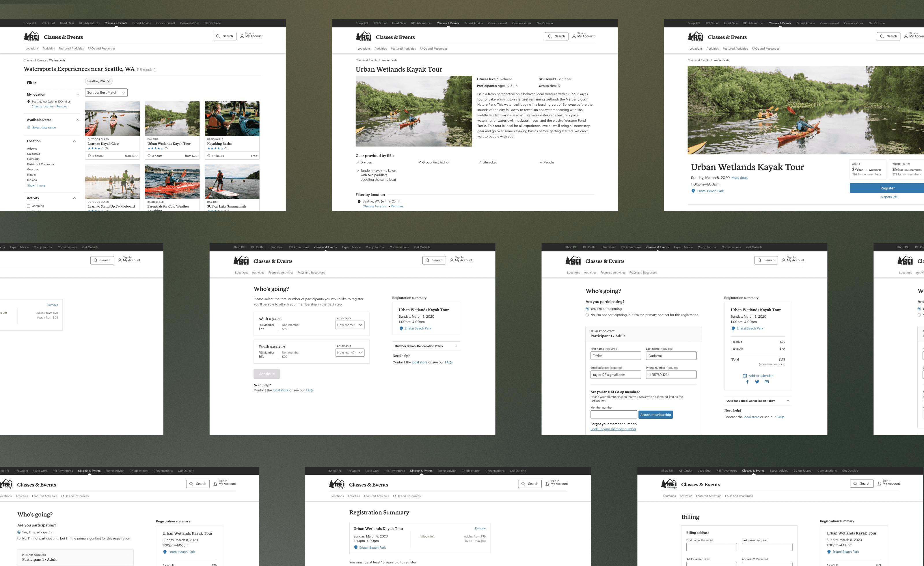Click the Member number input field
The height and width of the screenshot is (566, 924).
(x=614, y=415)
